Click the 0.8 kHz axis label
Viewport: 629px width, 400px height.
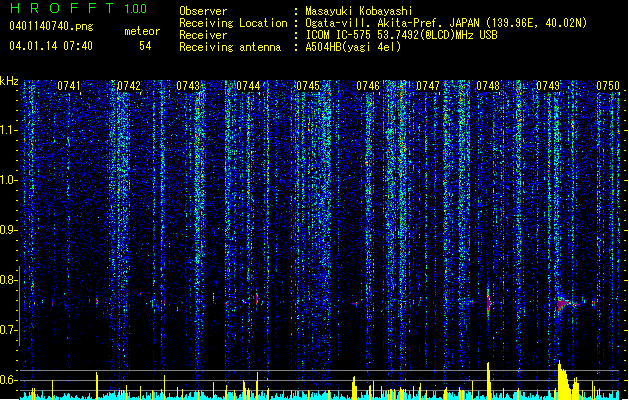click(x=9, y=280)
